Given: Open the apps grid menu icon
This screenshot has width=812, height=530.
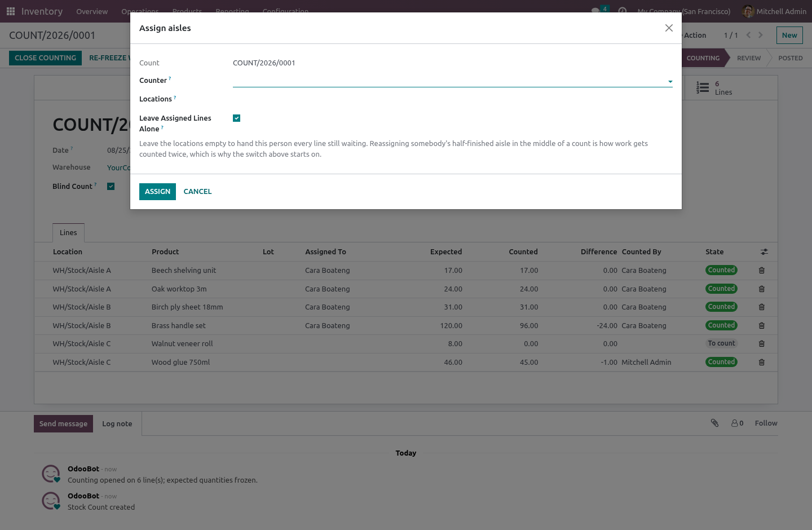Looking at the screenshot, I should tap(11, 11).
